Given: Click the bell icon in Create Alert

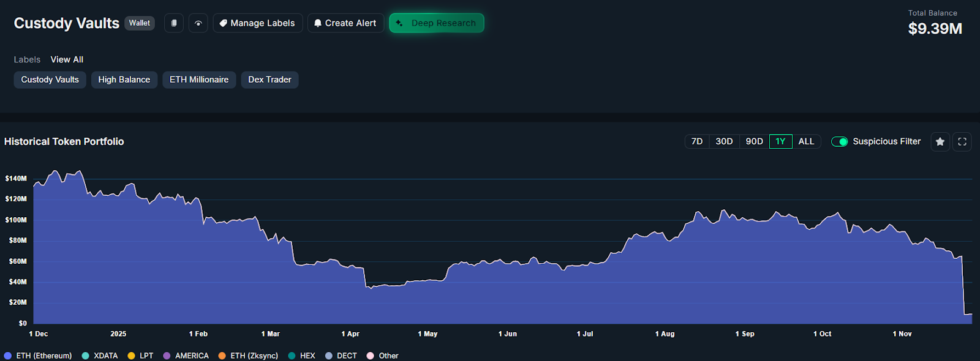Looking at the screenshot, I should [x=317, y=23].
